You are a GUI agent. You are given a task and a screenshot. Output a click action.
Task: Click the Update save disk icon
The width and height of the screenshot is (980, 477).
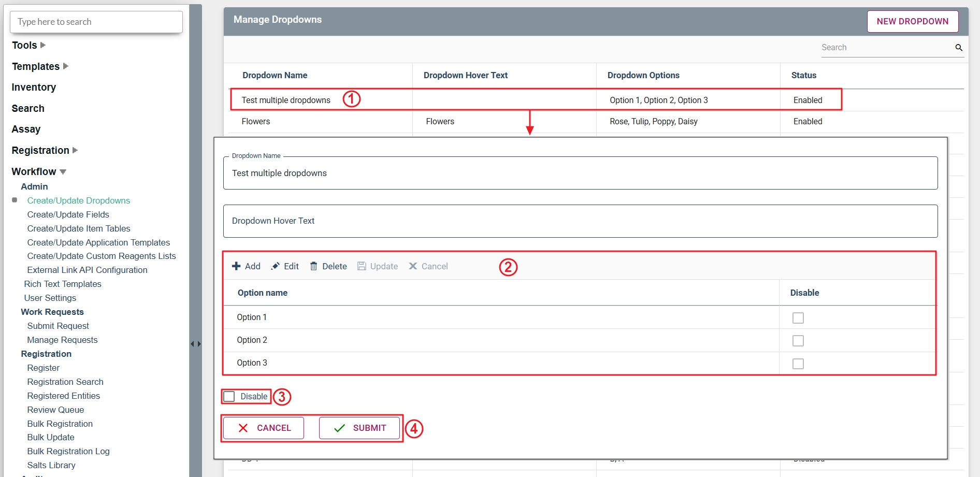(362, 266)
